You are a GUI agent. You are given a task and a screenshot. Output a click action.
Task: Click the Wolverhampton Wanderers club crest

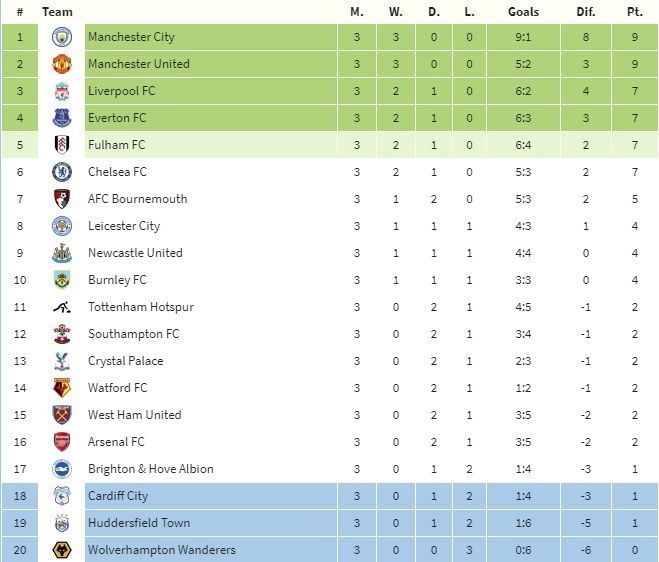[x=62, y=550]
